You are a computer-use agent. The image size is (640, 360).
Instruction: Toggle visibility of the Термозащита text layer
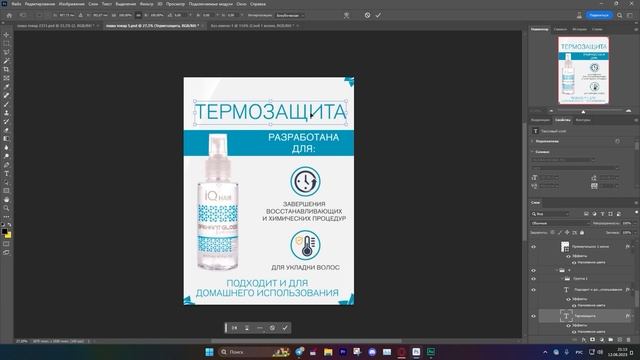(x=533, y=316)
